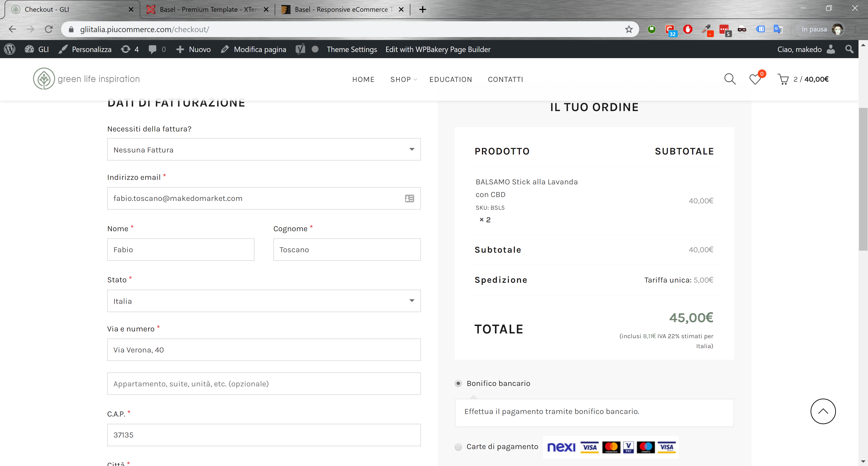868x466 pixels.
Task: Bookmark this page with the star icon
Action: click(x=629, y=29)
